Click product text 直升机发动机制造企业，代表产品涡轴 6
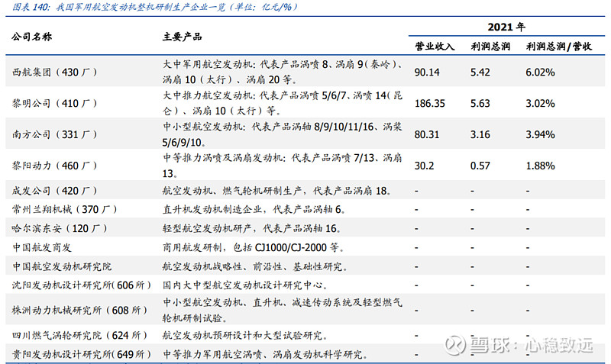The image size is (611, 364). coord(254,209)
